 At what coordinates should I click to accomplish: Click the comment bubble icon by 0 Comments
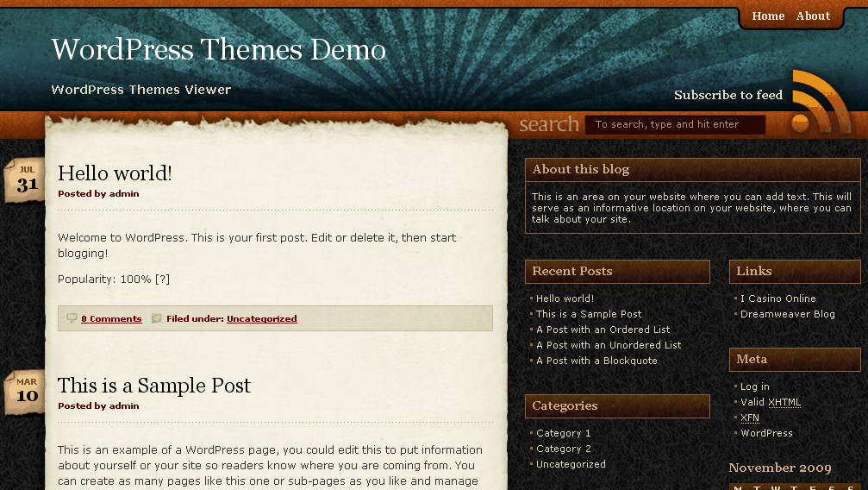coord(72,318)
